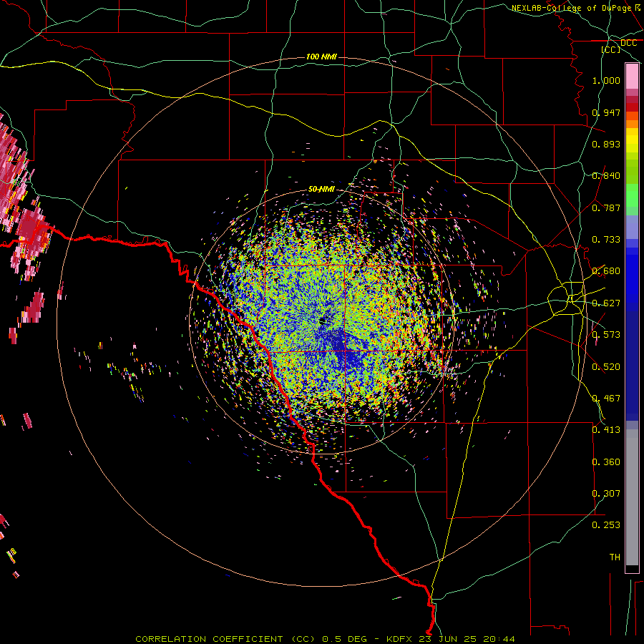The image size is (644, 644).
Task: Click the [CC] product label
Action: tap(611, 49)
